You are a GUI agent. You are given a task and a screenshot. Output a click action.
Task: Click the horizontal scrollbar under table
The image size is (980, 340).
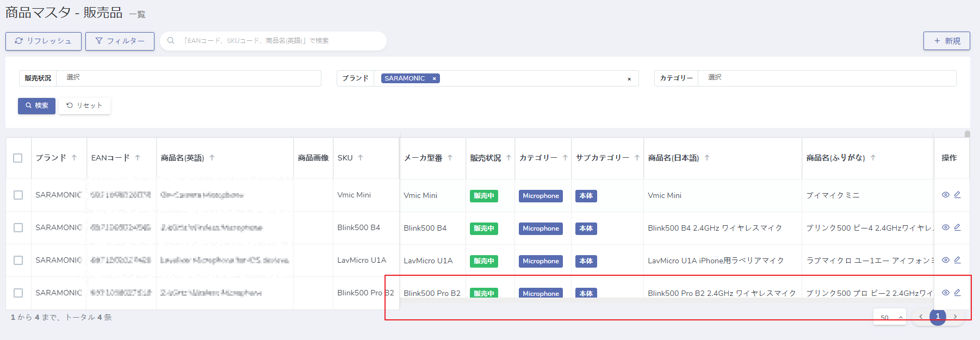666,301
